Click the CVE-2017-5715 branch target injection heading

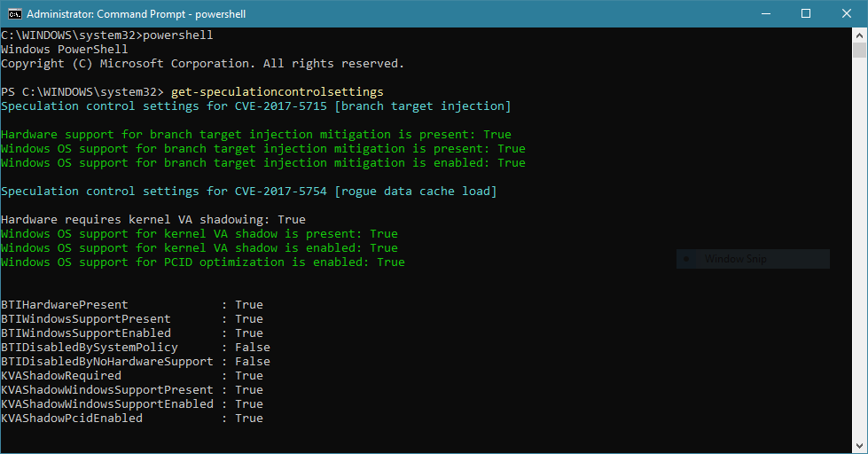click(x=255, y=106)
